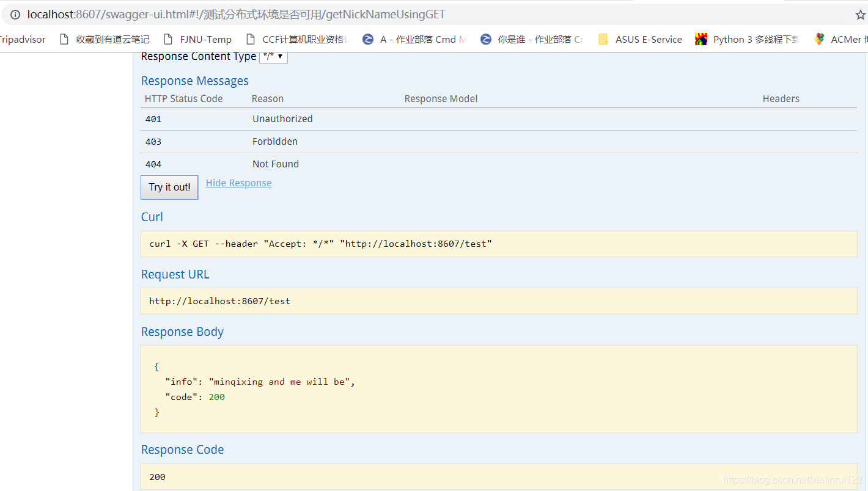
Task: Select the 404 status code cell
Action: click(153, 164)
